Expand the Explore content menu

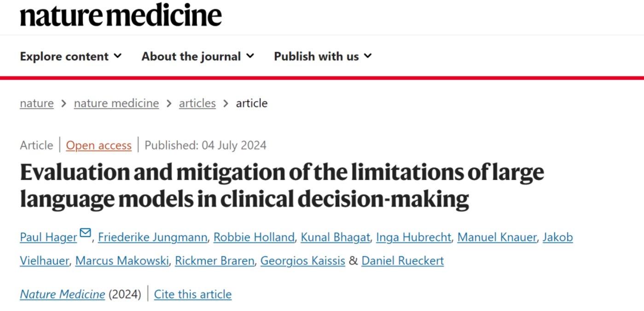pos(71,56)
